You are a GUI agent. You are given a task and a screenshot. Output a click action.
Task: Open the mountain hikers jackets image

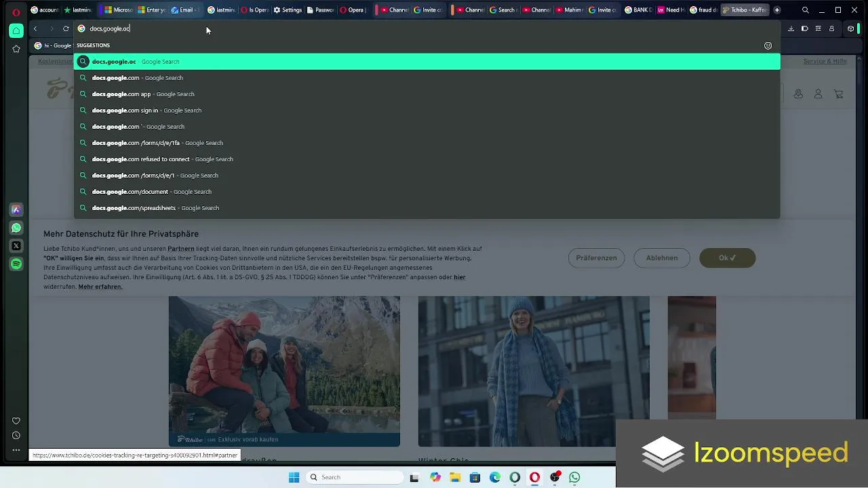point(284,371)
